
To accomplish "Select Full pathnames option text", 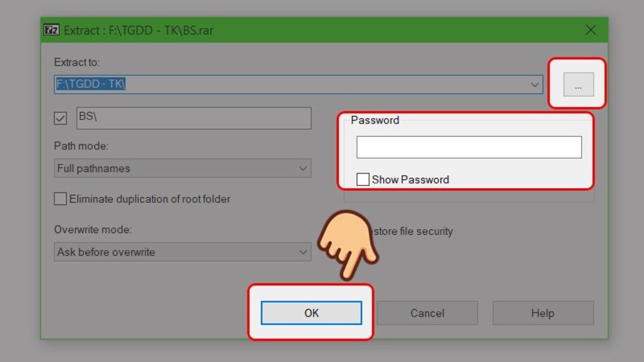I will [x=94, y=168].
